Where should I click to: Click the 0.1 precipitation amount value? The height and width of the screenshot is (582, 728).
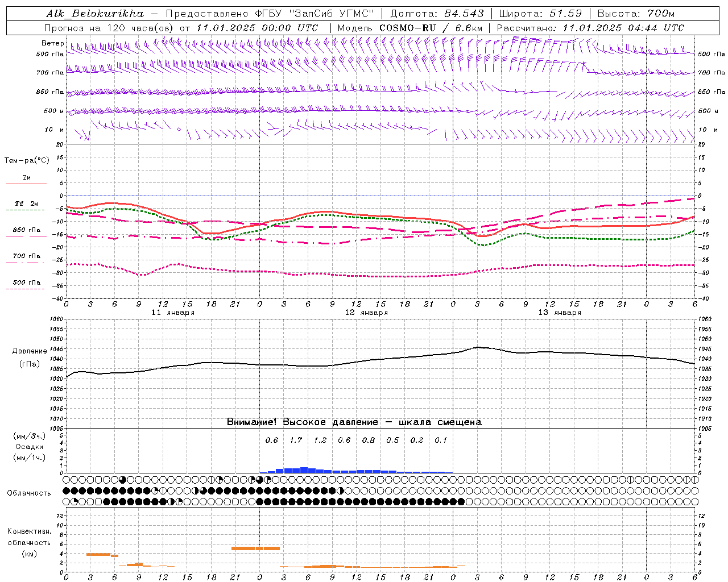(441, 440)
